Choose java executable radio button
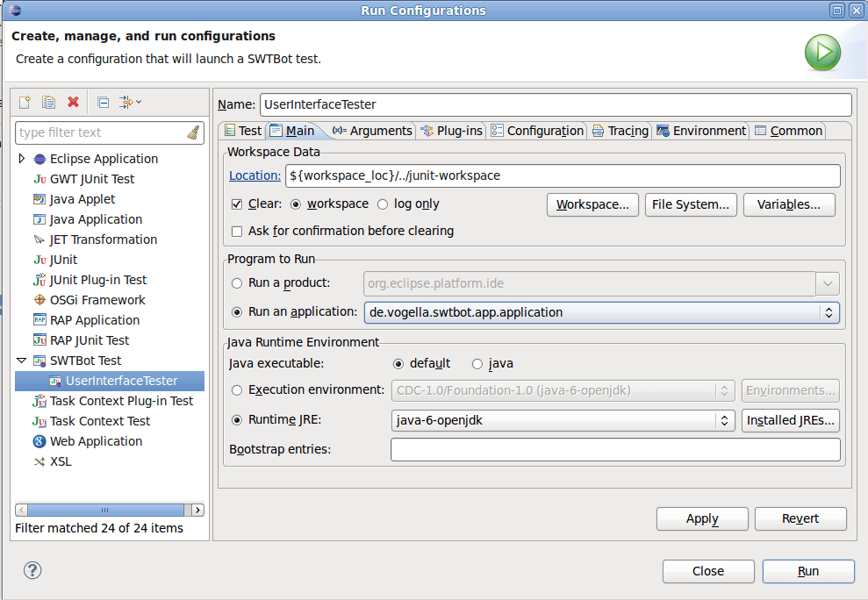Screen dimensions: 868x600 coord(477,364)
